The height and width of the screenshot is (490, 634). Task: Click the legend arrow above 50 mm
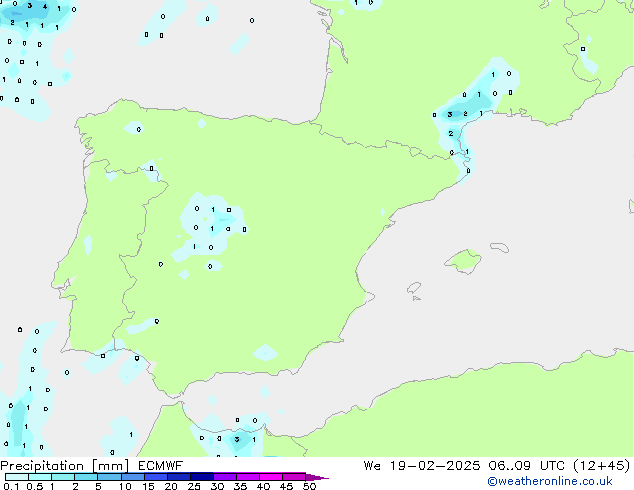[x=317, y=477]
